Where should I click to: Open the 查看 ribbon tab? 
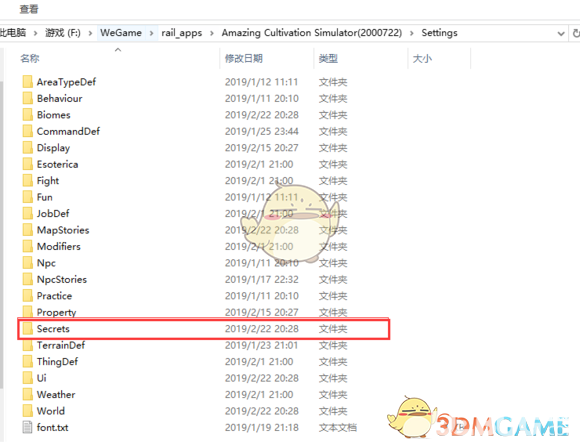click(x=29, y=9)
